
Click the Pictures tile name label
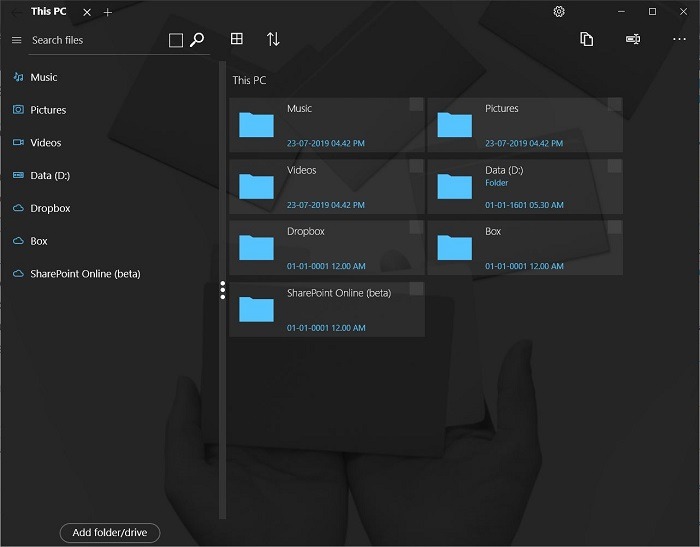[502, 109]
